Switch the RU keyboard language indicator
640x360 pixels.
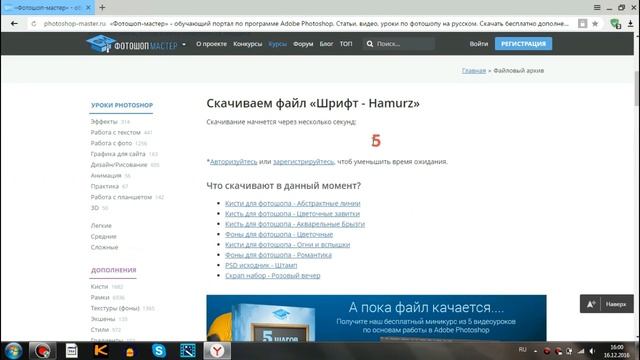tap(522, 350)
